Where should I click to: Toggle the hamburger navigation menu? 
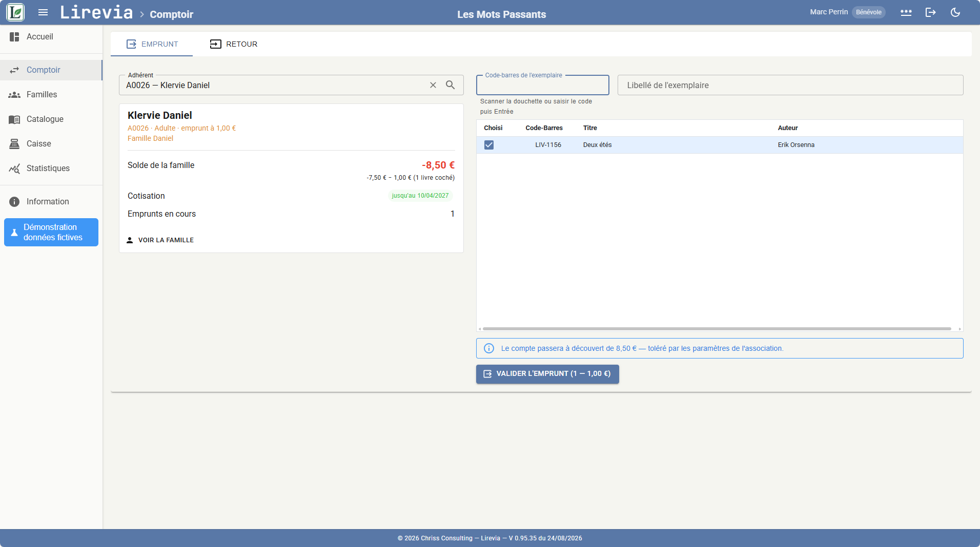[x=43, y=12]
